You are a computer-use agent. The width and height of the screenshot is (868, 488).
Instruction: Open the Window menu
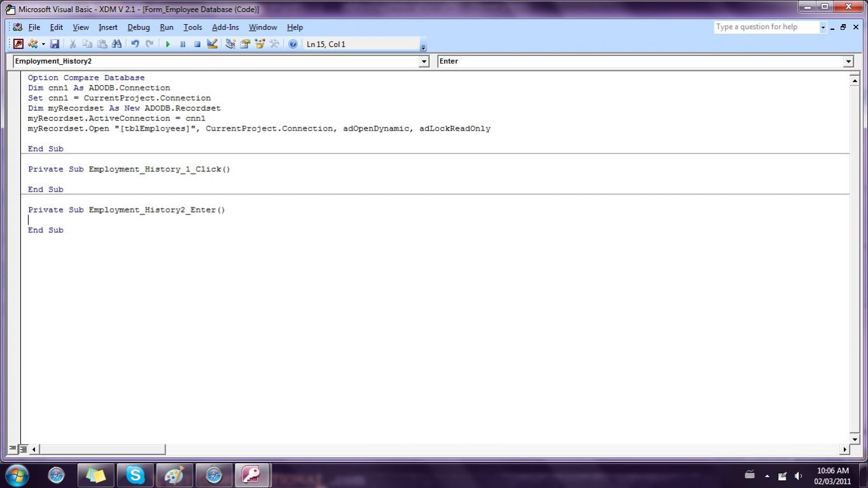click(263, 27)
